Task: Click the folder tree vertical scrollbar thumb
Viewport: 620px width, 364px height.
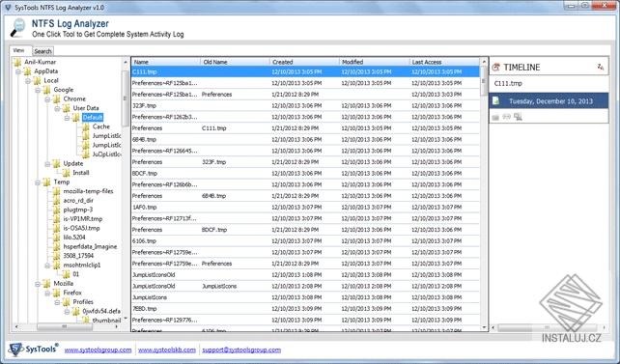Action: (125, 98)
